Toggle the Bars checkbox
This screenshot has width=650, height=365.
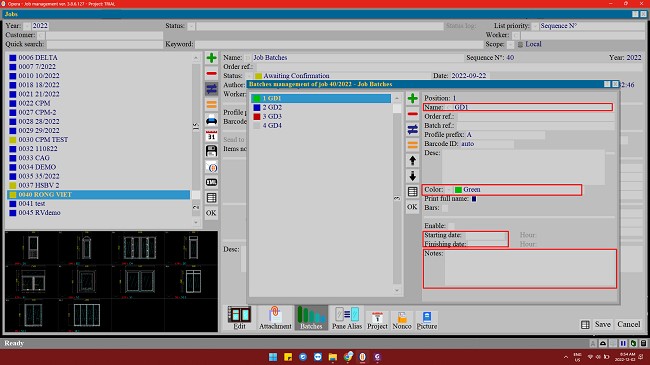(445, 208)
